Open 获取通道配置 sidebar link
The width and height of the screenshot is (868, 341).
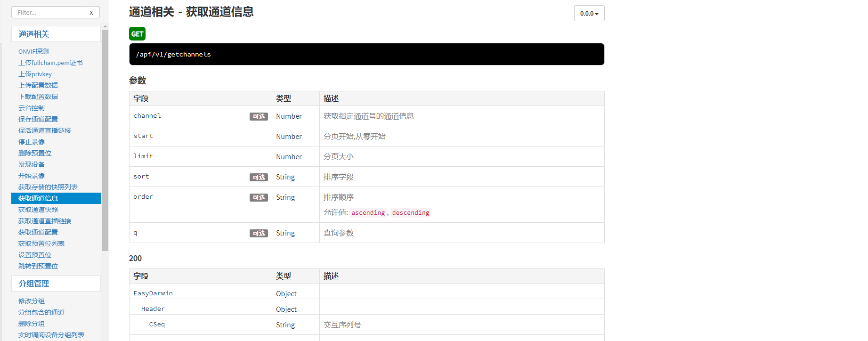click(38, 232)
